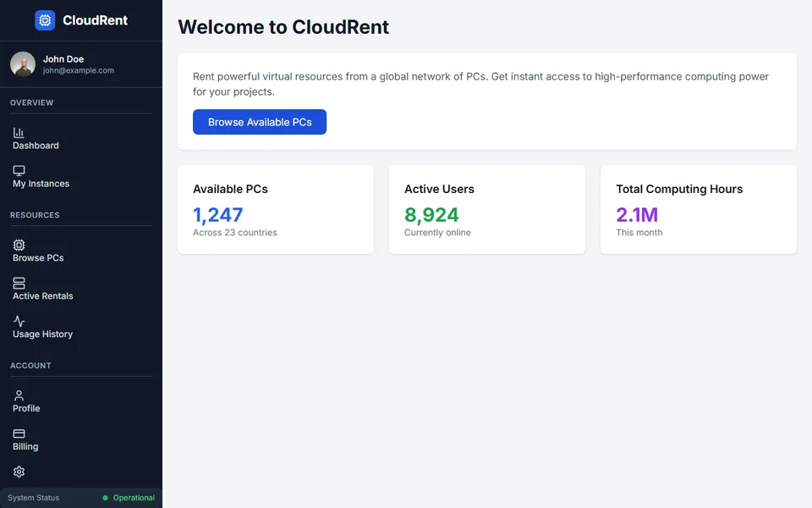Click the Rent powerful virtual resources description
812x508 pixels.
coord(480,84)
